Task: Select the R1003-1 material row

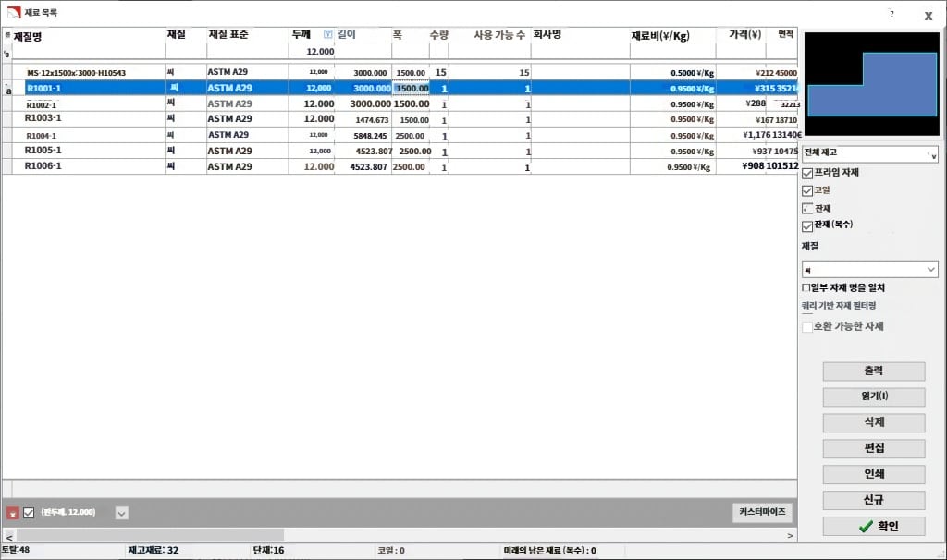Action: coord(400,119)
